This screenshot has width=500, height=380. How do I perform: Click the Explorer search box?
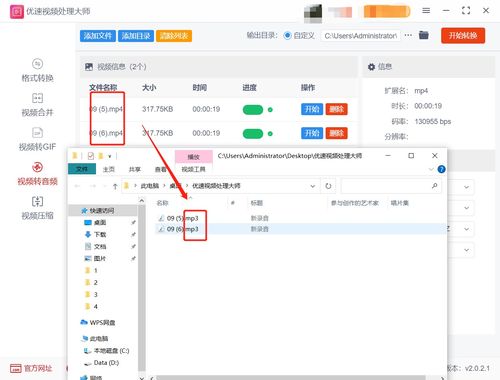391,186
